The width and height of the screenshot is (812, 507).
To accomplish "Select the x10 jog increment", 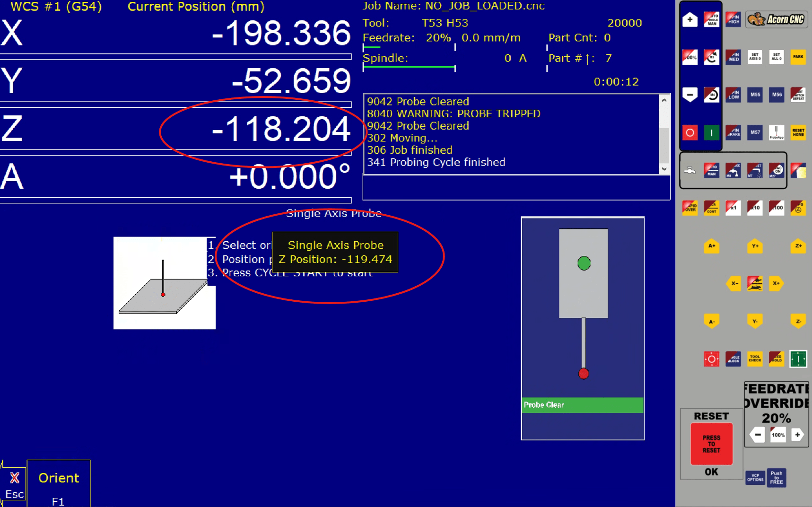I will (755, 208).
